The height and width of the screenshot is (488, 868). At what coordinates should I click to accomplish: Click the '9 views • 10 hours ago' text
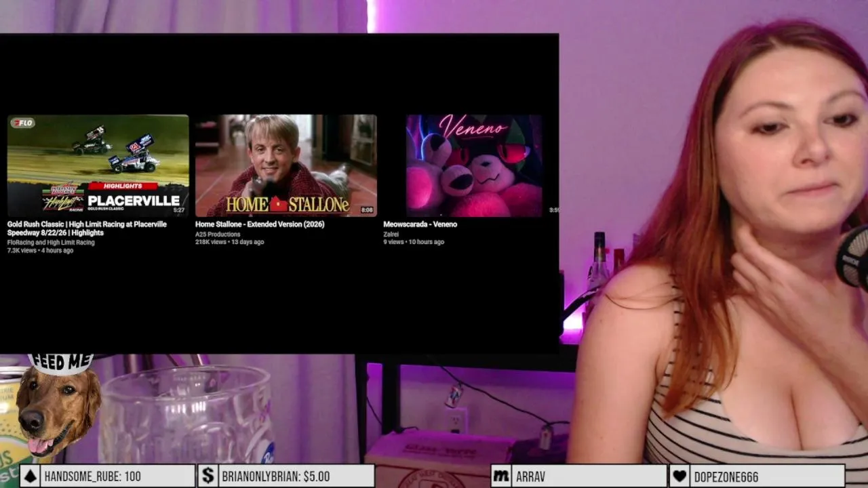[x=414, y=242]
